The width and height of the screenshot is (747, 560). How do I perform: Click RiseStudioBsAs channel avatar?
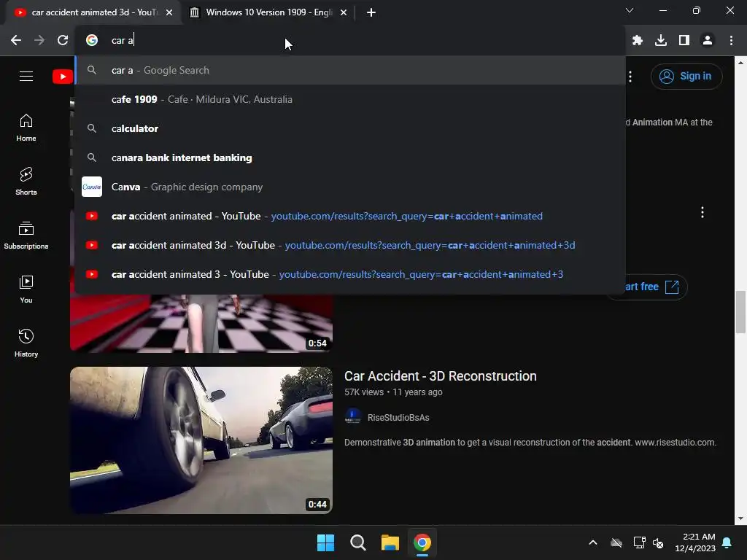353,417
